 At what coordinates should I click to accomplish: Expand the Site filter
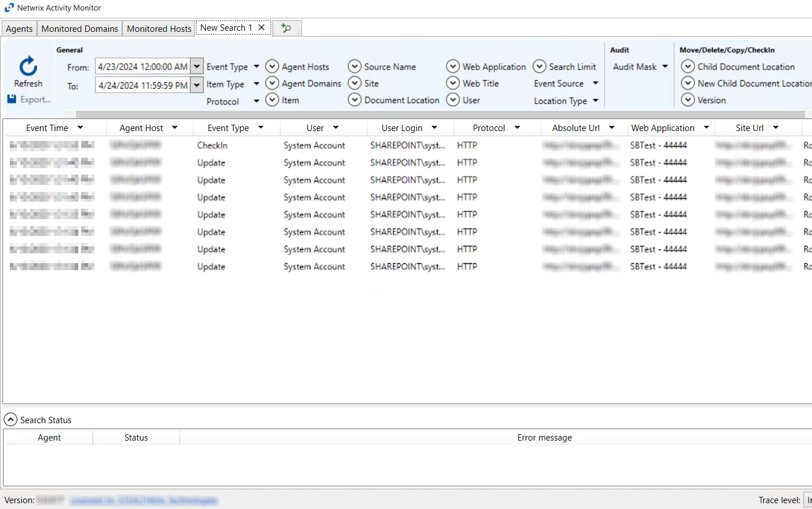(355, 83)
